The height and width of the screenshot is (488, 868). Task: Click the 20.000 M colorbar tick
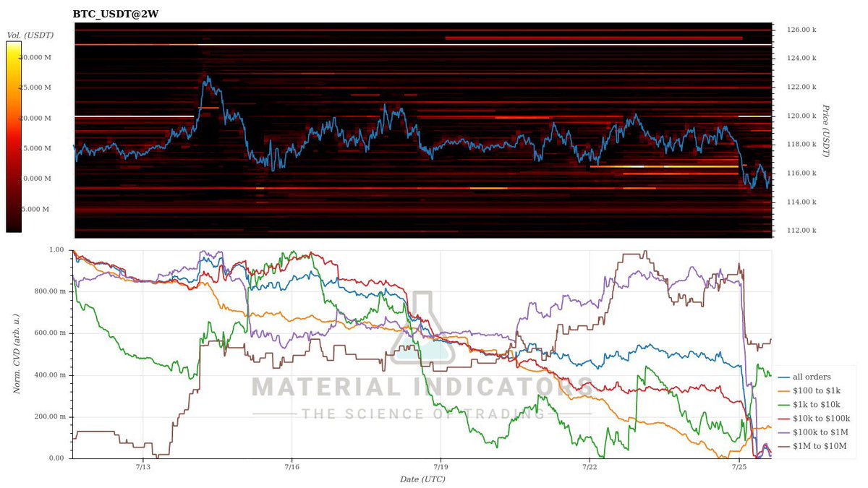[x=35, y=118]
